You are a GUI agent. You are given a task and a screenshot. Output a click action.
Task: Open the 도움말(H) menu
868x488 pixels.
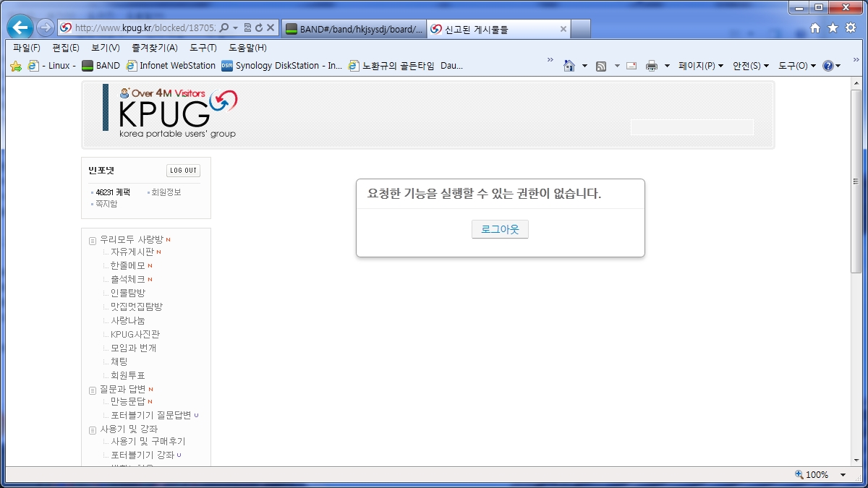point(248,48)
